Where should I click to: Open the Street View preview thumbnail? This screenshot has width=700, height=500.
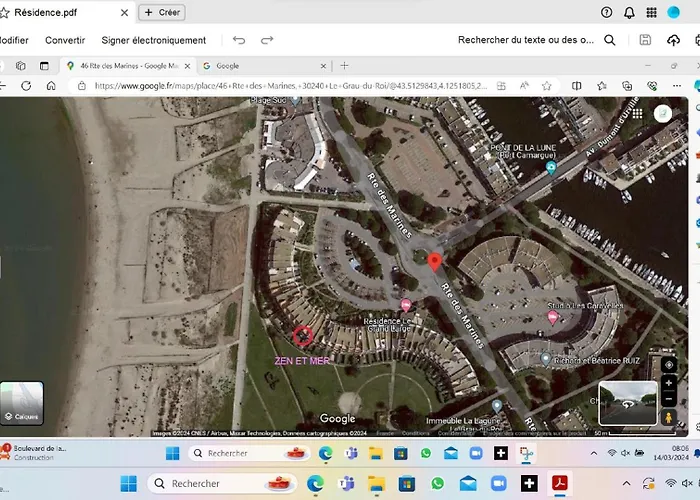[x=627, y=402]
